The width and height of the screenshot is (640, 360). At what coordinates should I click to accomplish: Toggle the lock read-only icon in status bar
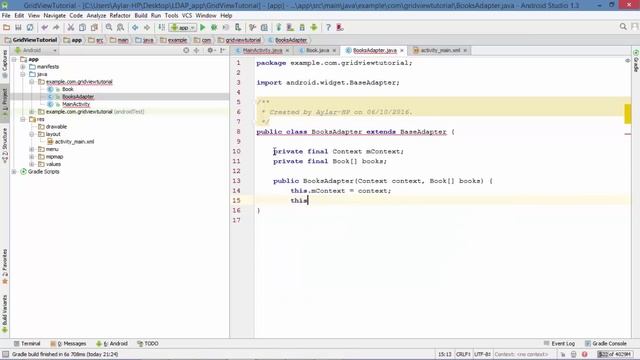(x=562, y=354)
